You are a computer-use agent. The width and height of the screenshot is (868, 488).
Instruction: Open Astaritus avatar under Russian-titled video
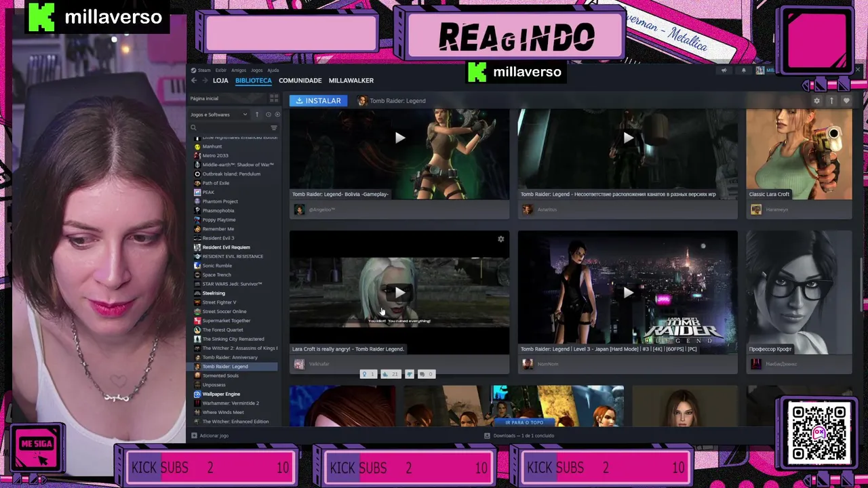point(528,209)
